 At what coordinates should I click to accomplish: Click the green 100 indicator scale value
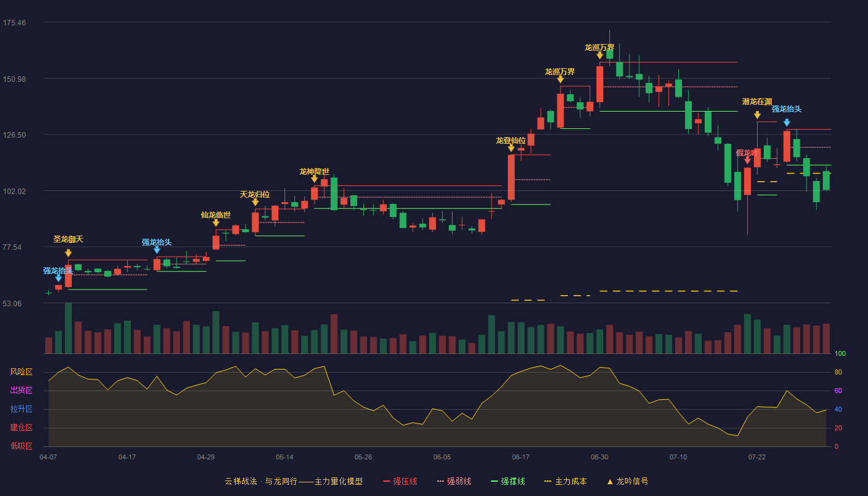(x=840, y=354)
